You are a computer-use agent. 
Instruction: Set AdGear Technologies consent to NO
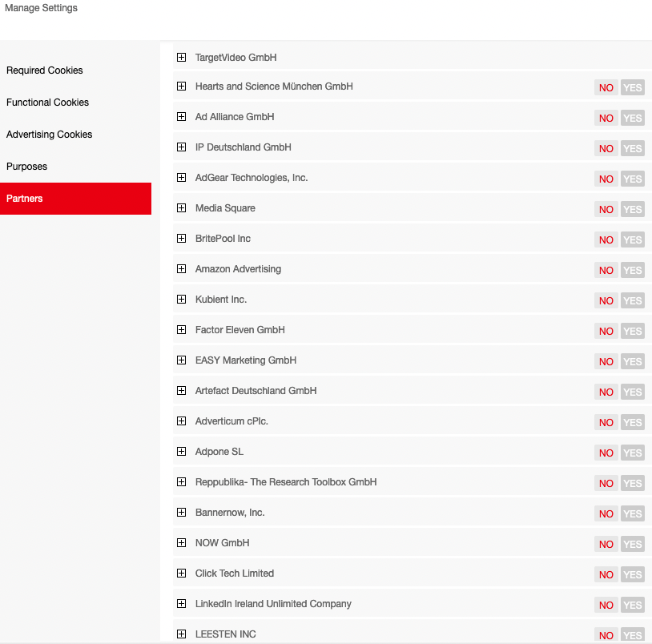click(x=606, y=179)
